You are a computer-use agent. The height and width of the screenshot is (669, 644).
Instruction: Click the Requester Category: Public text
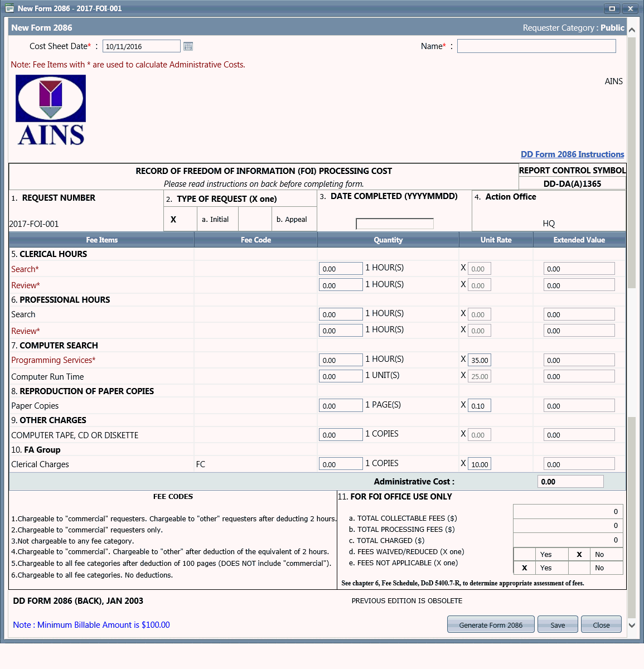574,28
